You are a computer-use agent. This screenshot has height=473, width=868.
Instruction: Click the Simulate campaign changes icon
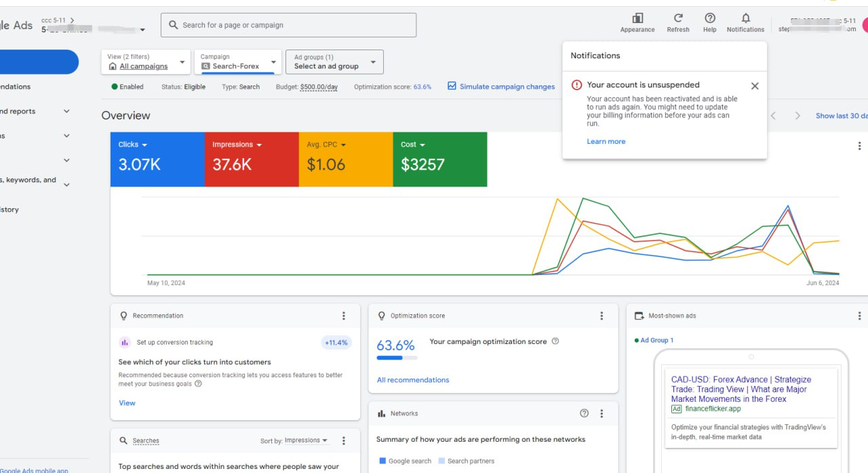[x=452, y=86]
